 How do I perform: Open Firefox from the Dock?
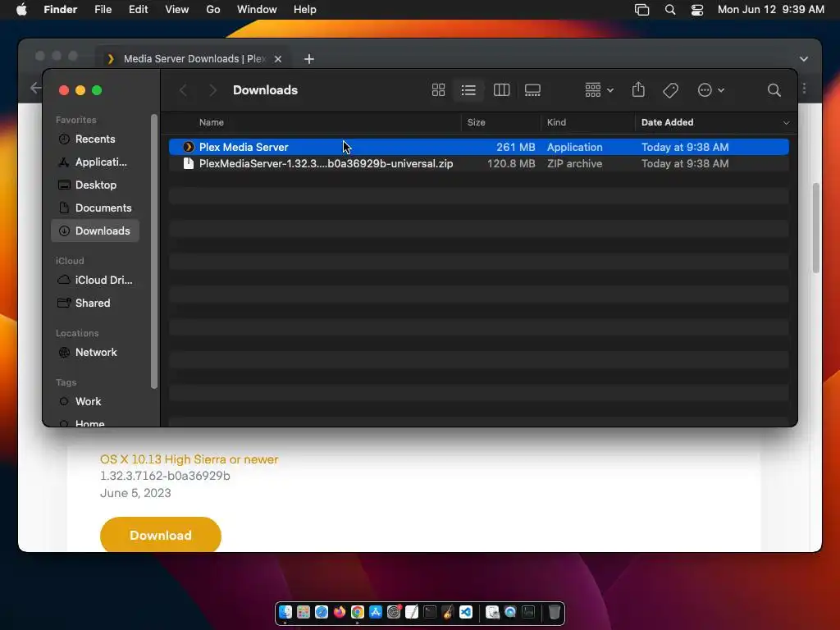(340, 612)
